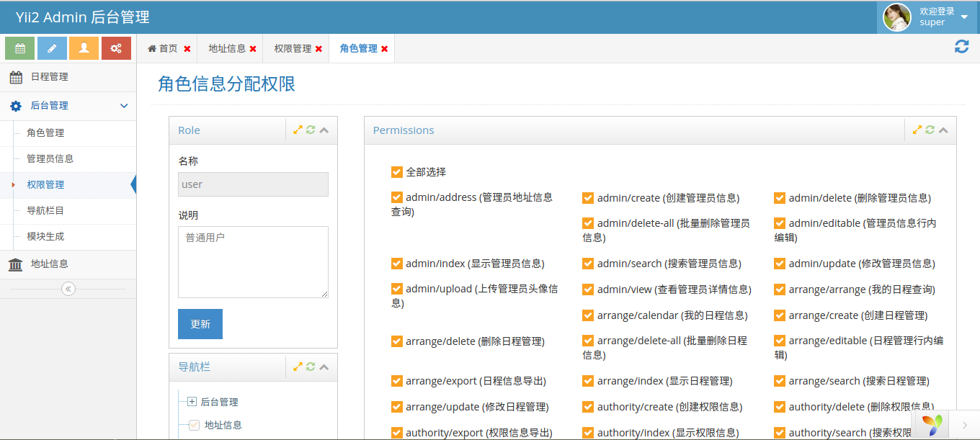This screenshot has width=980, height=440.
Task: Open 角色管理 in the sidebar submenu
Action: click(68, 133)
